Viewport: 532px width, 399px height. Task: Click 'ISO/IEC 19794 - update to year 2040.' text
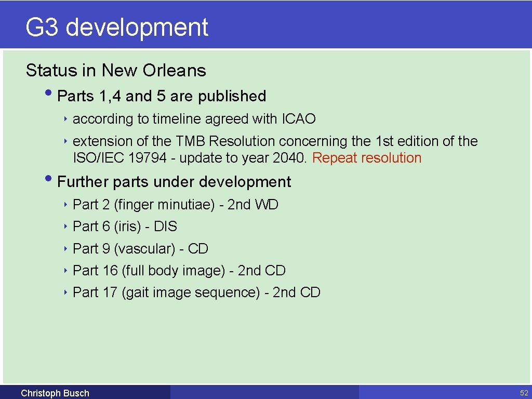190,158
